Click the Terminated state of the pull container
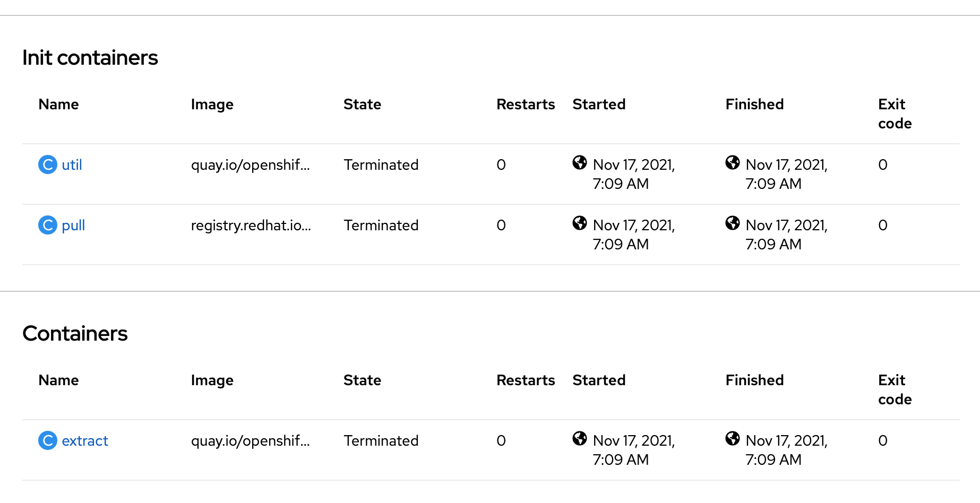 coord(381,226)
